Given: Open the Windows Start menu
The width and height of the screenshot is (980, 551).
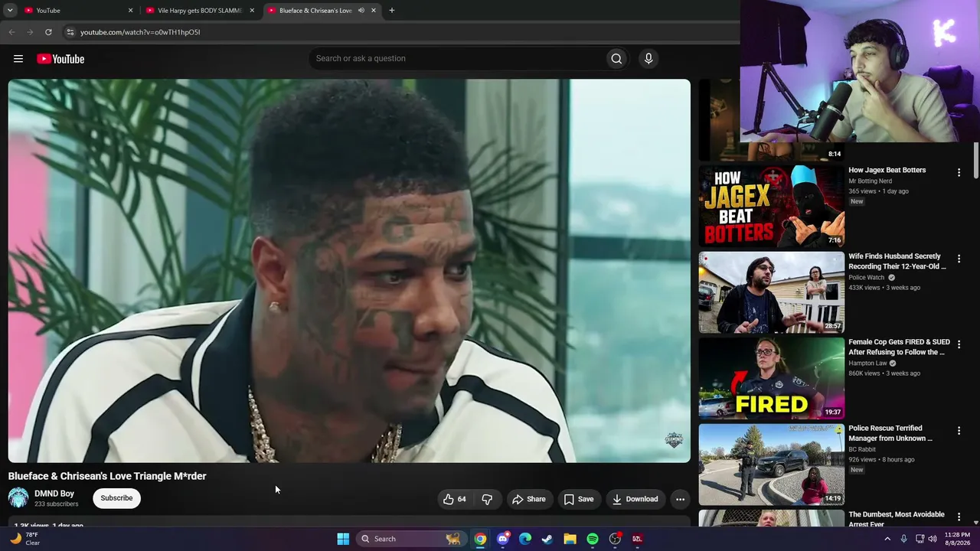Looking at the screenshot, I should pyautogui.click(x=343, y=539).
